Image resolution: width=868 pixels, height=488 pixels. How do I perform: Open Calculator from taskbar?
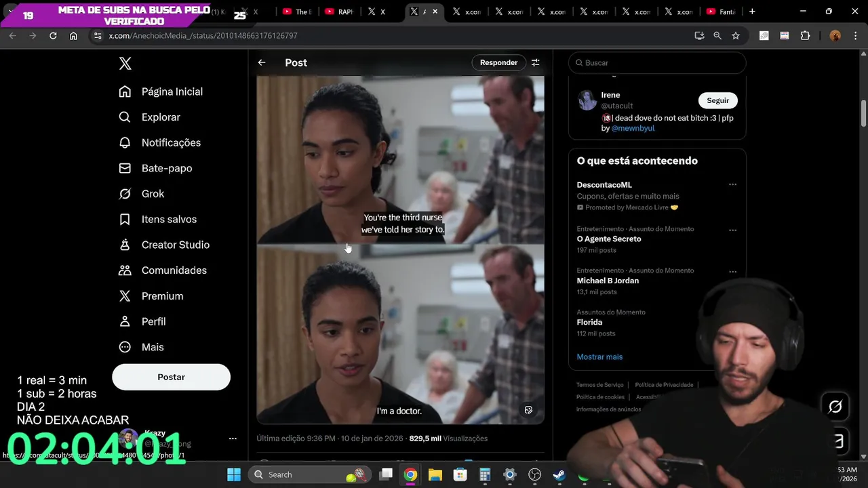coord(485,474)
